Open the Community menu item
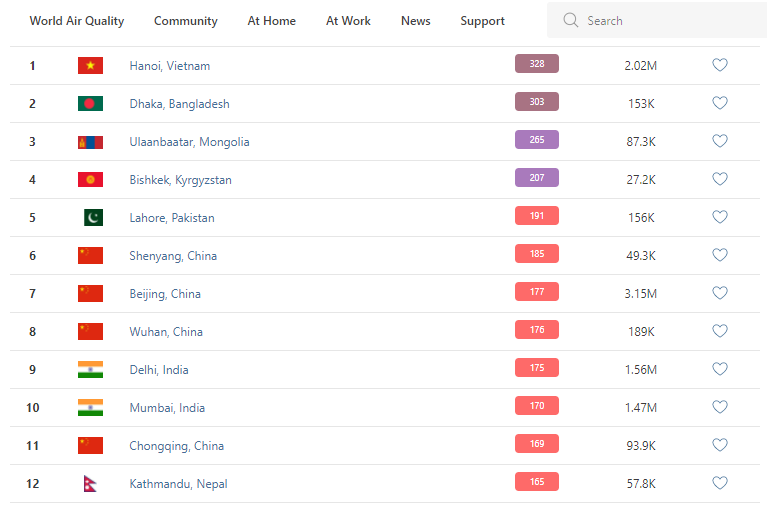Screen dimensions: 767x507 pyautogui.click(x=186, y=21)
